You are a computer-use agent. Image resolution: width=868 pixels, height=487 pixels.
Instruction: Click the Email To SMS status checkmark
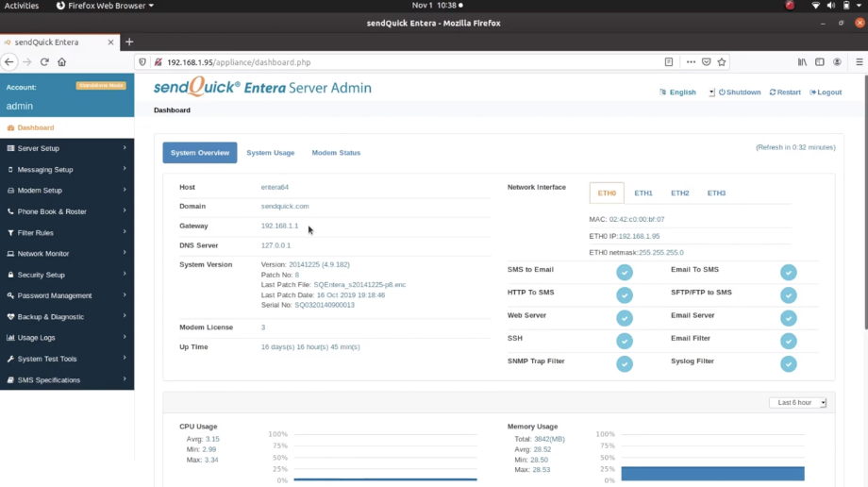pyautogui.click(x=789, y=272)
